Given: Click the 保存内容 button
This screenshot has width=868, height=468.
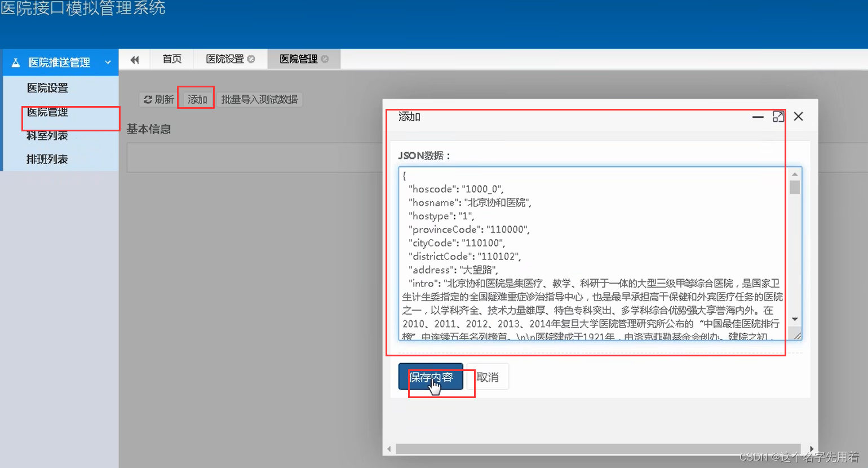Looking at the screenshot, I should pos(431,377).
